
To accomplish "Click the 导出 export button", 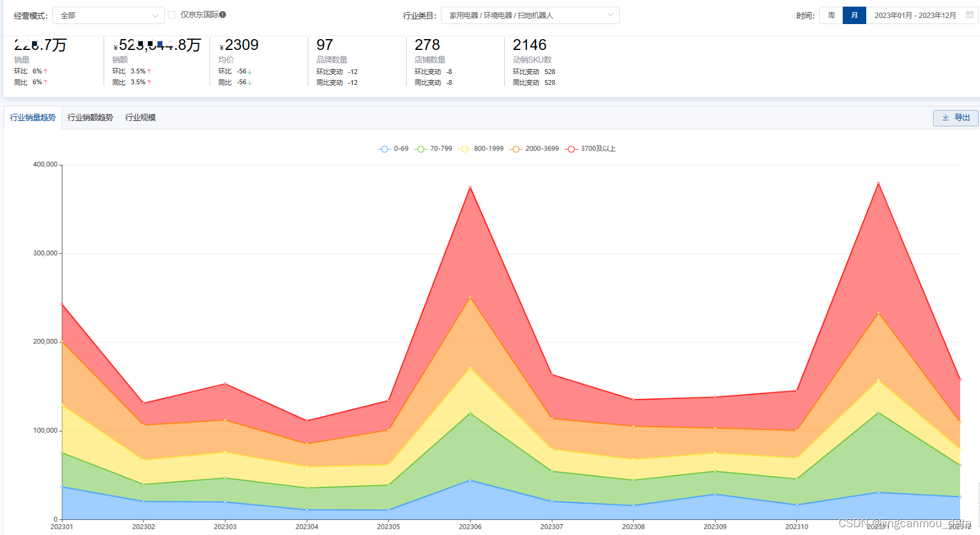I will coord(955,118).
